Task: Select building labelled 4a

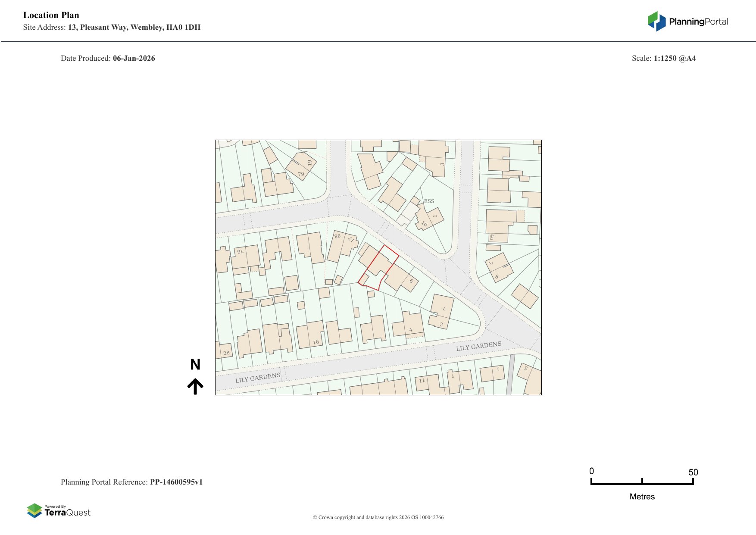Action: tap(492, 237)
